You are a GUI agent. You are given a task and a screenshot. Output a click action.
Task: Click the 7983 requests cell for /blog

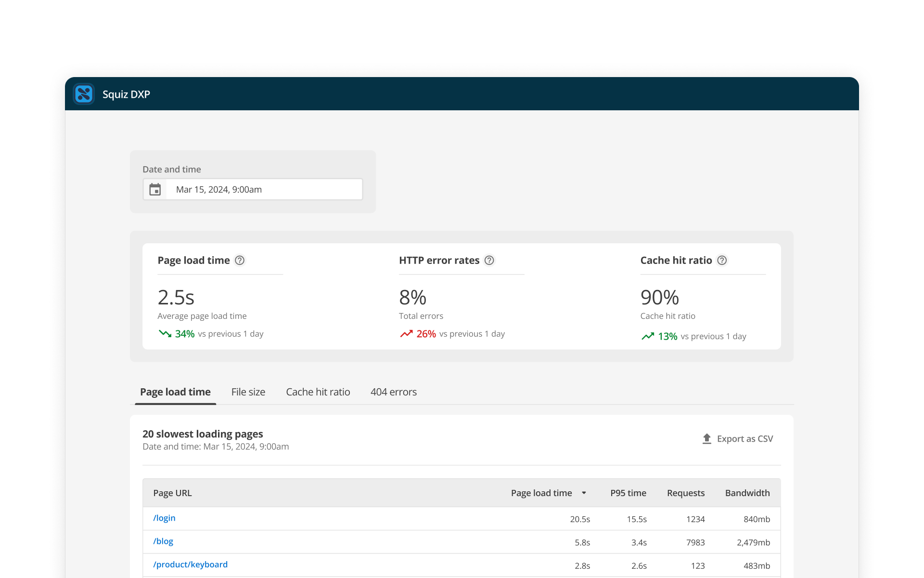point(695,542)
